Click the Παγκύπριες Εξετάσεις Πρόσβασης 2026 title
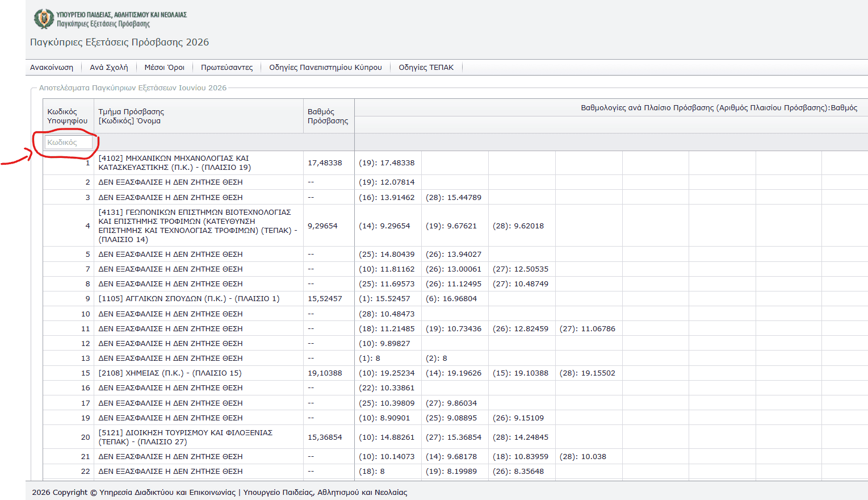868x500 pixels. 119,42
